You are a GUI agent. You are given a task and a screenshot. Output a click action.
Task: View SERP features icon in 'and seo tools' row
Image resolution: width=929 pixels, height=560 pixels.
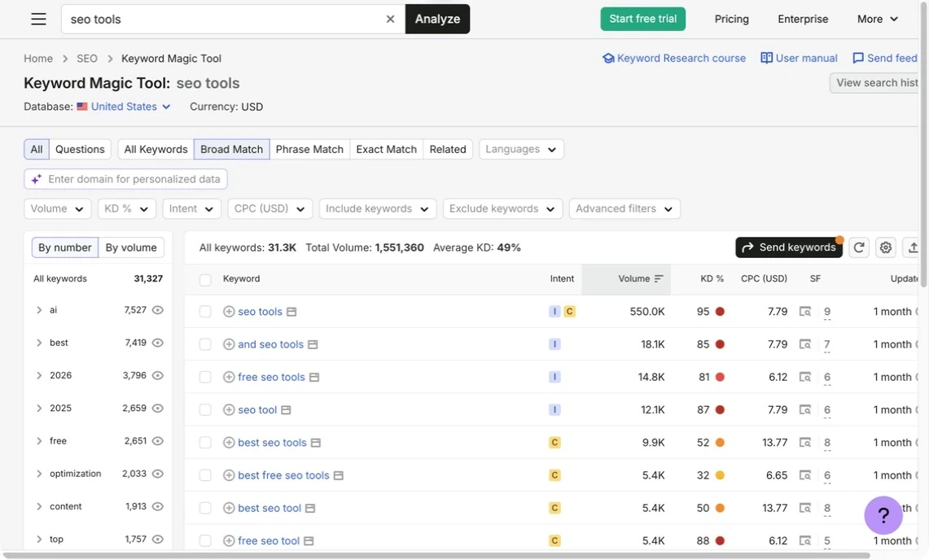point(804,344)
